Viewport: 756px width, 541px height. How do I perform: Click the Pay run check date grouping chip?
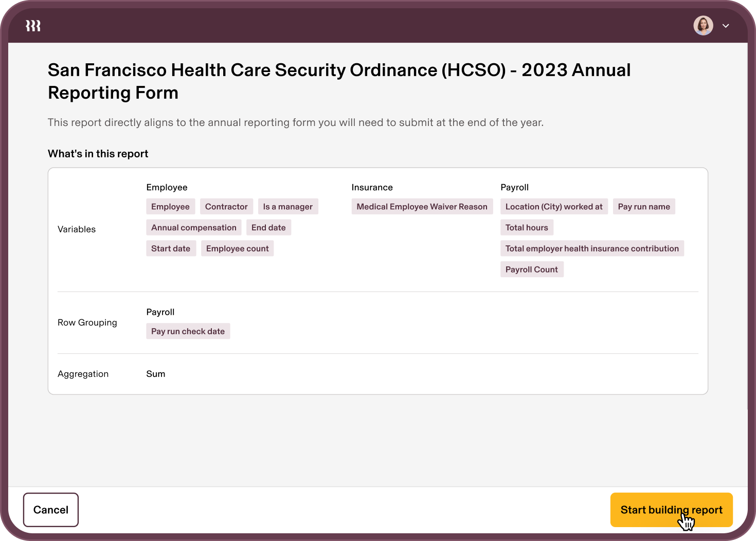pyautogui.click(x=188, y=331)
